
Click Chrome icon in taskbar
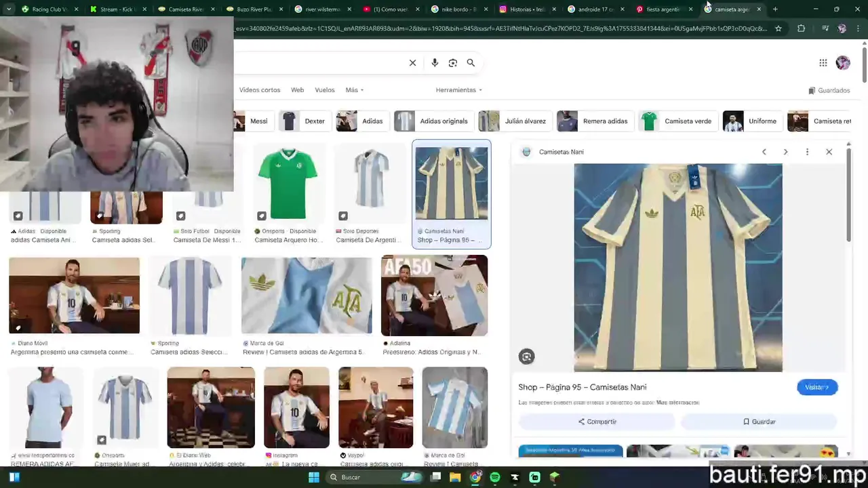(x=475, y=477)
